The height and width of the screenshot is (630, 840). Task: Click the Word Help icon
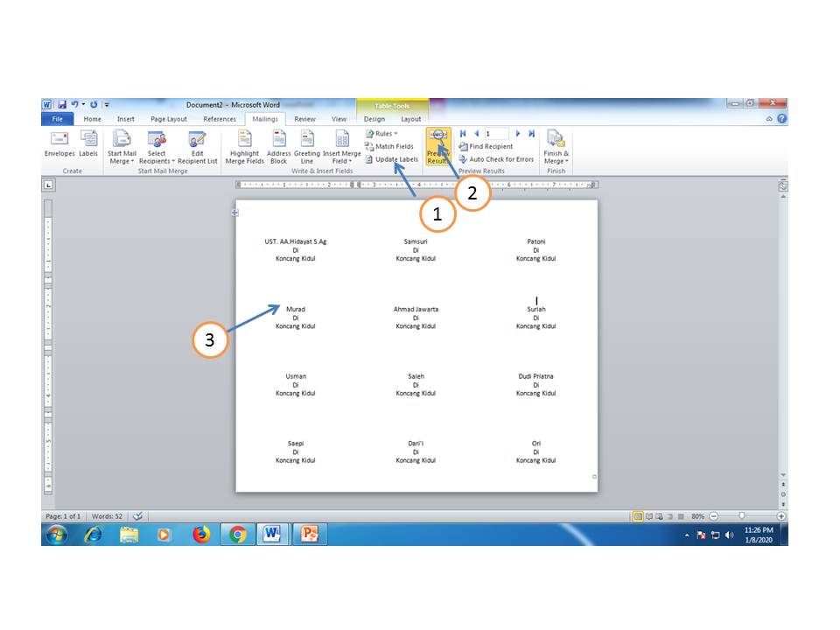click(782, 118)
